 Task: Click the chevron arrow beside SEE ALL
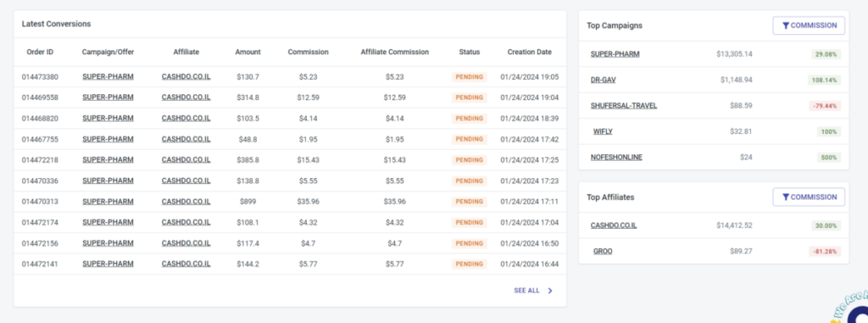(549, 290)
